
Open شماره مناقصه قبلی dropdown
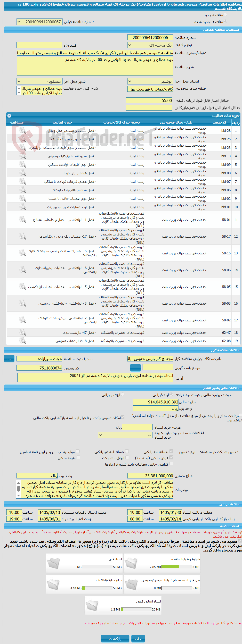[x=40, y=22]
